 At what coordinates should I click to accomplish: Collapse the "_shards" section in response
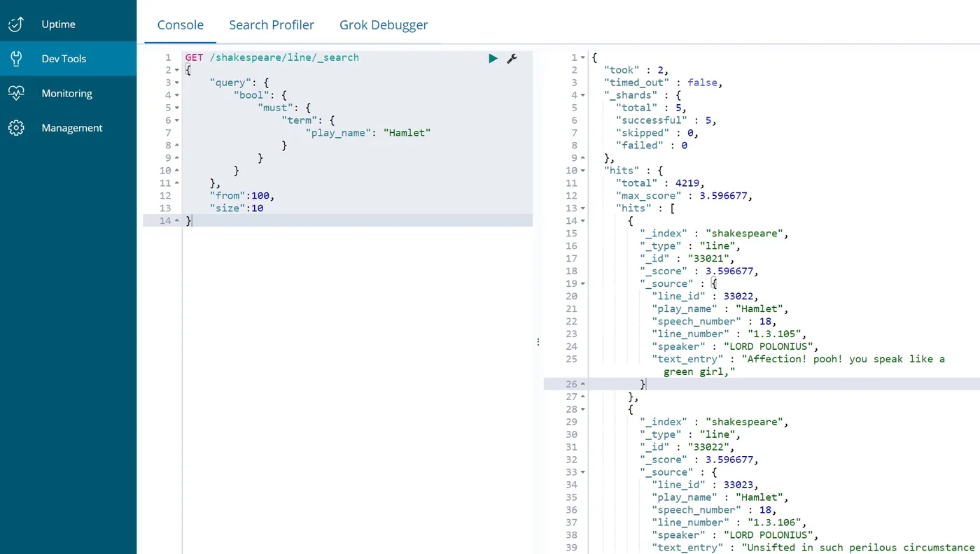point(584,95)
